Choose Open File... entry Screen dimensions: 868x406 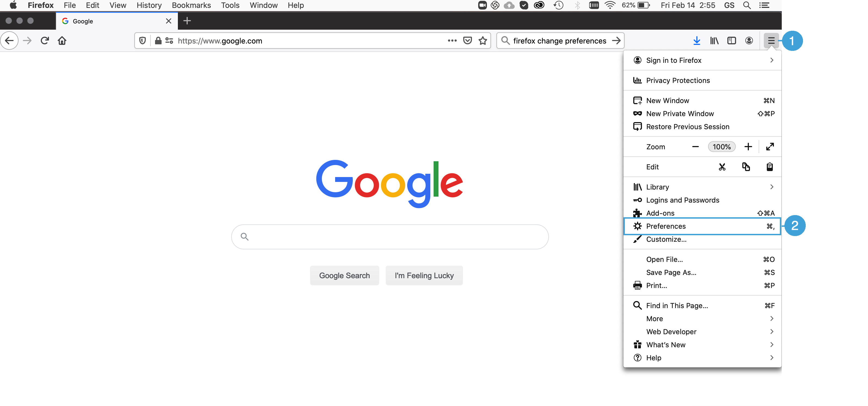click(x=703, y=260)
